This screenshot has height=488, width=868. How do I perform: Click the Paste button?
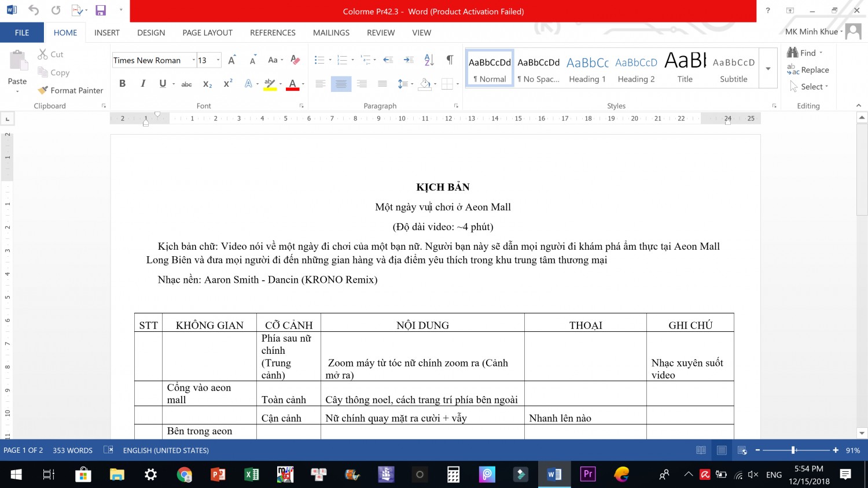tap(17, 71)
